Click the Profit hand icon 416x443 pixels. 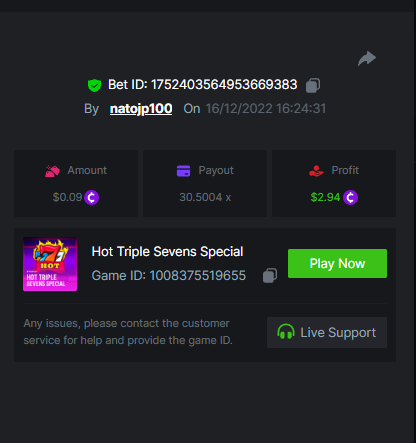316,171
